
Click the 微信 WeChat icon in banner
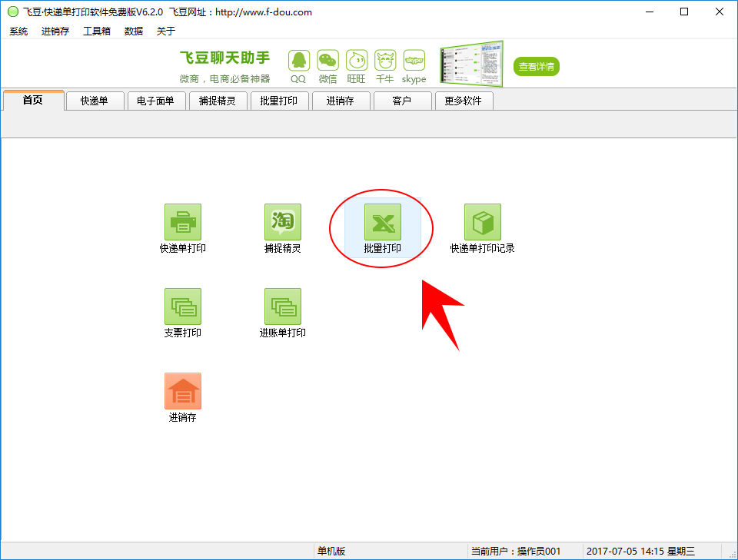327,61
